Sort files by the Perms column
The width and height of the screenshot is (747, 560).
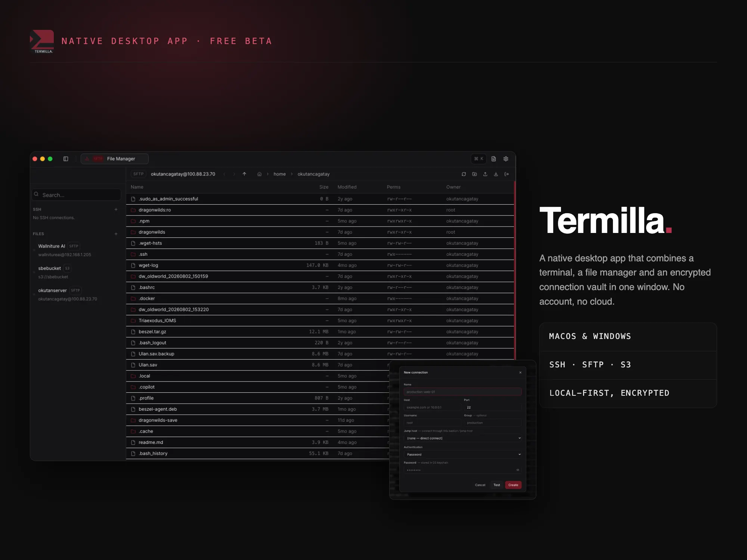pos(394,187)
